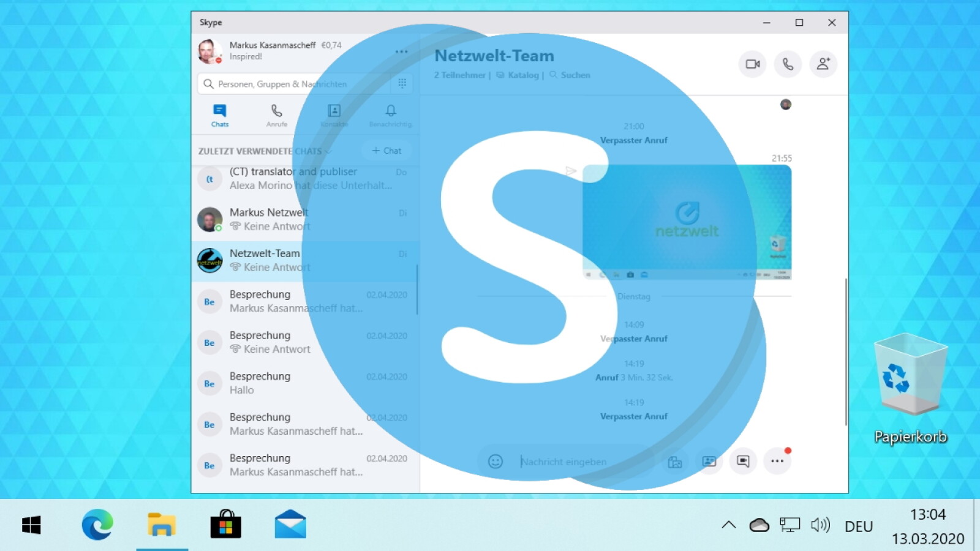
Task: Open Microsoft Store from the taskbar
Action: tap(225, 525)
